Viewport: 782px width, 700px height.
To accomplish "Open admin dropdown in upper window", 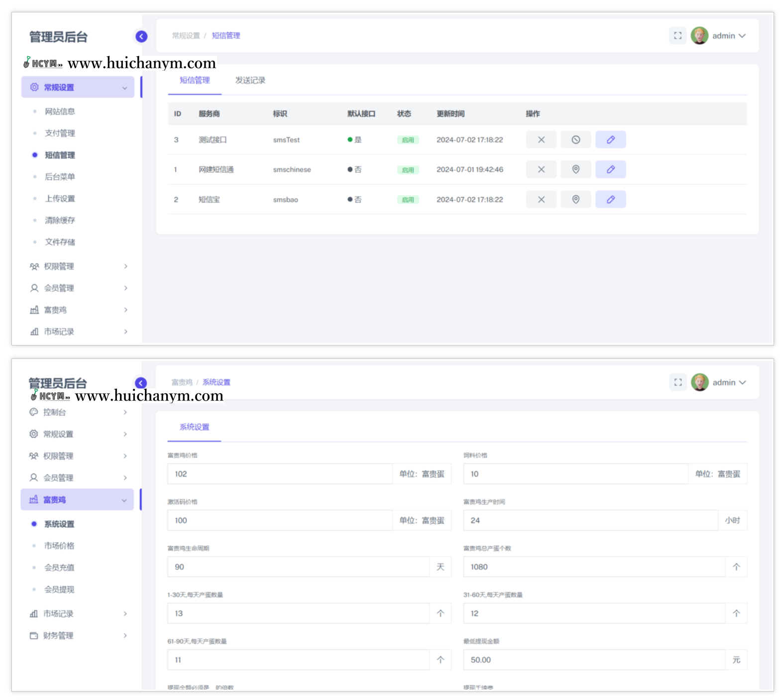I will 729,36.
